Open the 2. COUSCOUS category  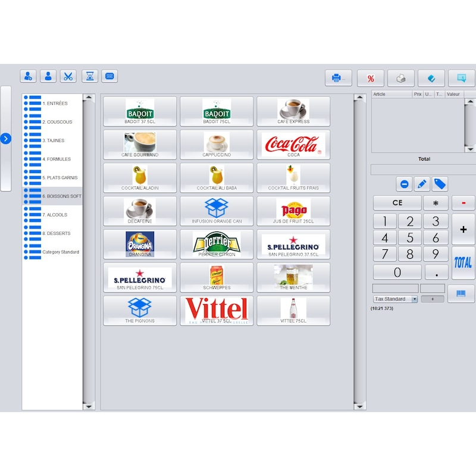point(52,122)
